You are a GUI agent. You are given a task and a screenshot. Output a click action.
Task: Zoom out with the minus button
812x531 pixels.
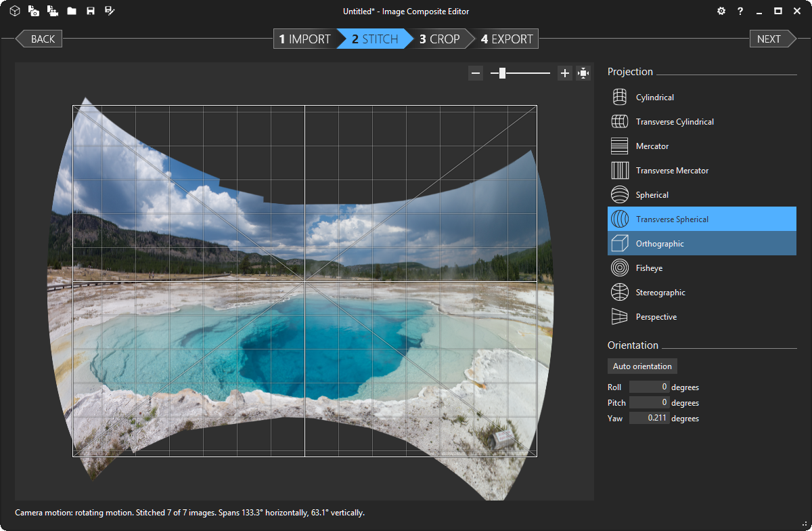[476, 73]
